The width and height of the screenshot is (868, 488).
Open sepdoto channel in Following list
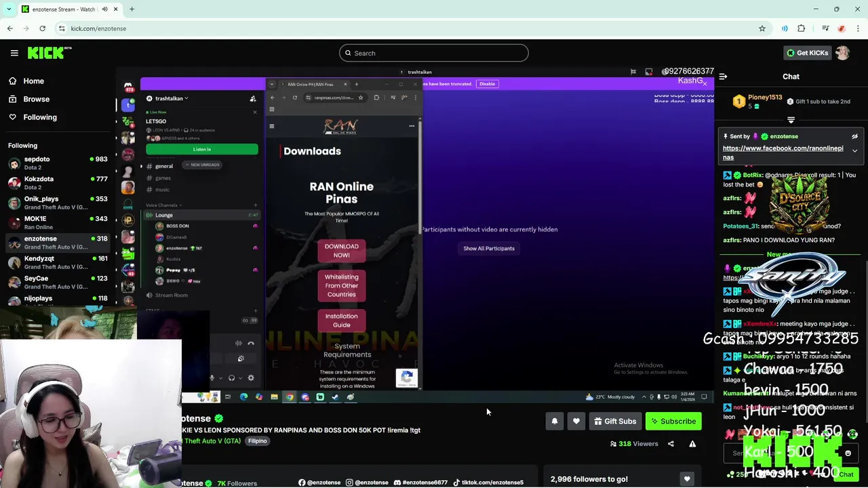[x=58, y=163]
